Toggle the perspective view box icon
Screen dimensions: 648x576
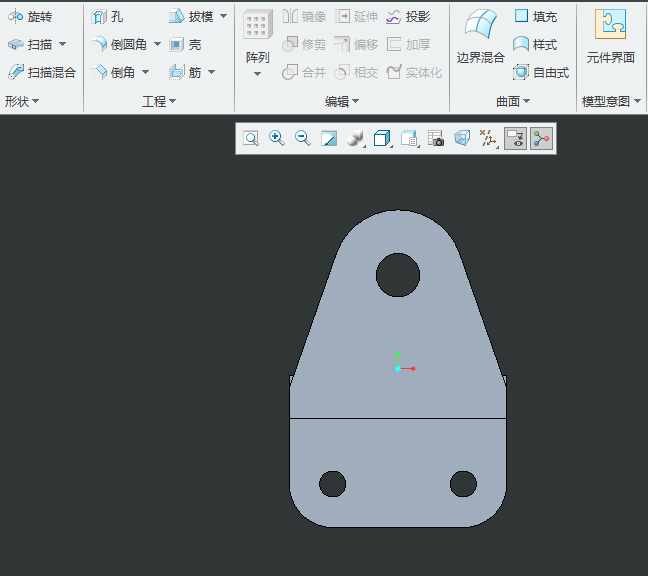pos(462,138)
